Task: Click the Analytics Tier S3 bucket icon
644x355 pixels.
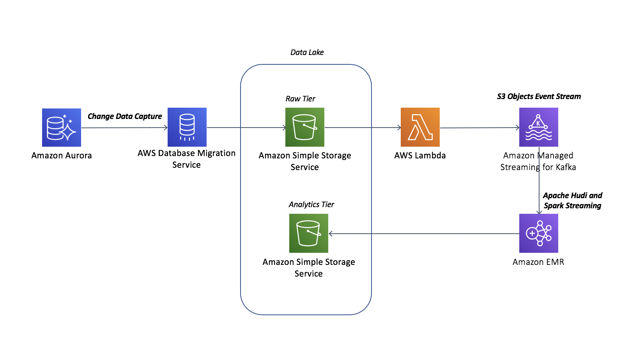Action: (309, 233)
